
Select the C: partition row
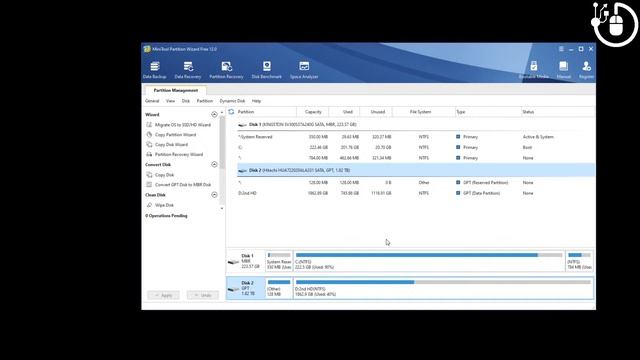pyautogui.click(x=416, y=147)
